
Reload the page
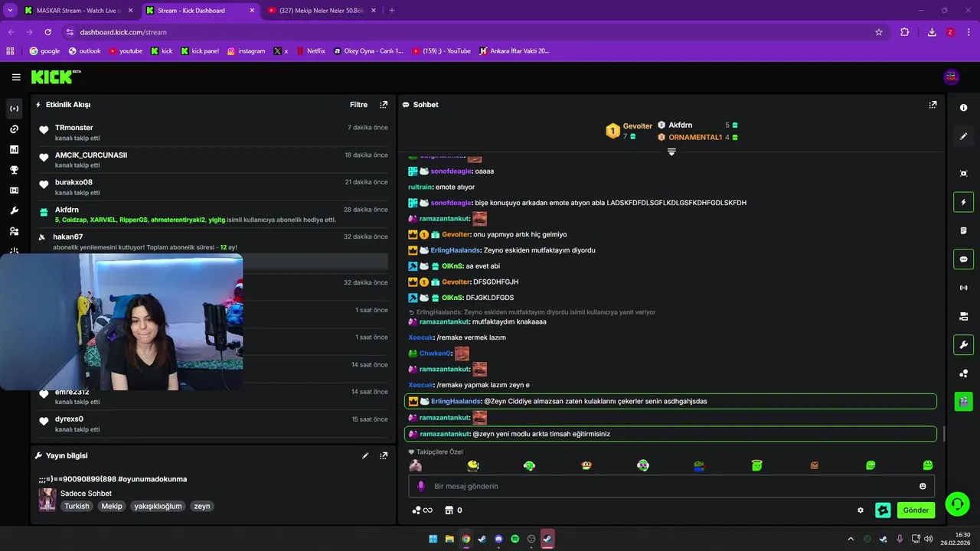(x=47, y=32)
